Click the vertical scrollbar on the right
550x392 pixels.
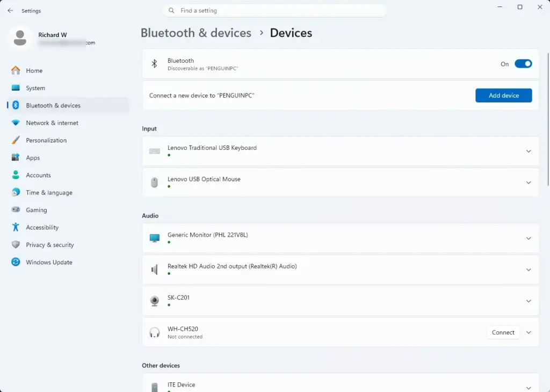coord(548,119)
